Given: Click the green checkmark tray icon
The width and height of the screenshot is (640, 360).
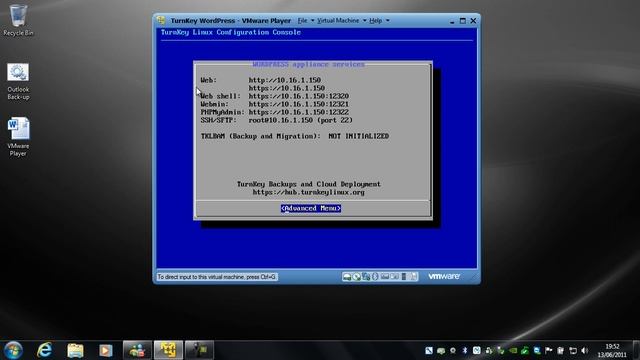Looking at the screenshot, I should (524, 350).
